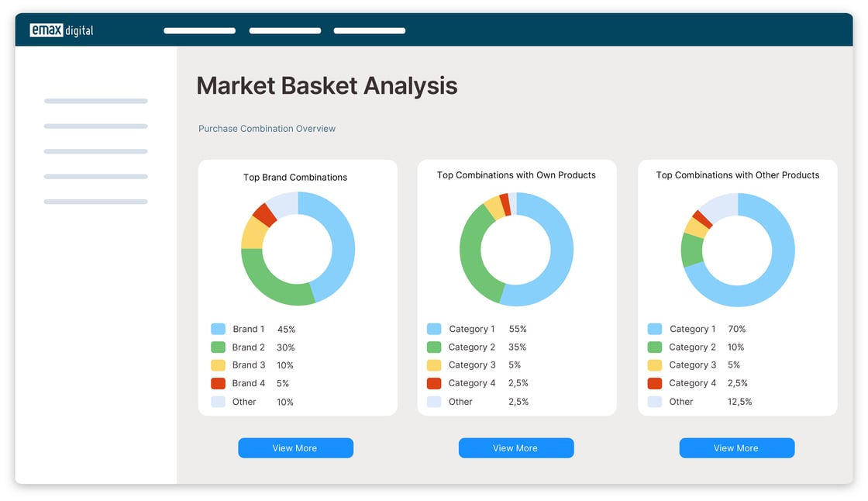Click the Brand 4 red legend swatch
868x501 pixels.
[x=218, y=384]
